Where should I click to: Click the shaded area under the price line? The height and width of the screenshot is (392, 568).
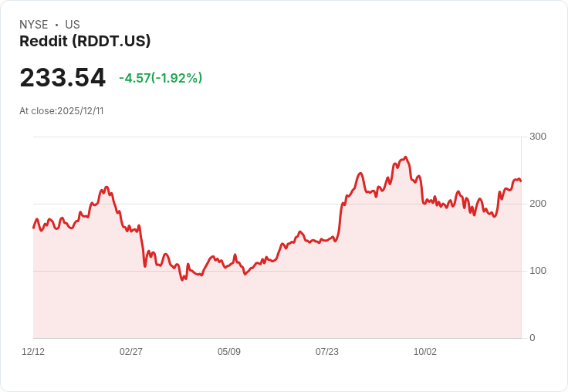point(309,301)
